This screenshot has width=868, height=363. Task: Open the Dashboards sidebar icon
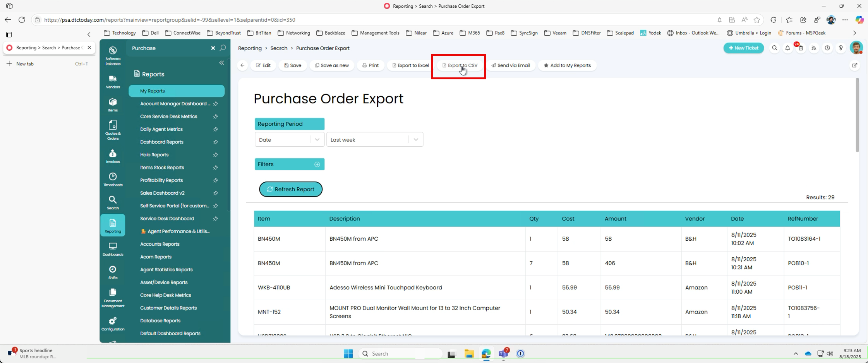(113, 249)
